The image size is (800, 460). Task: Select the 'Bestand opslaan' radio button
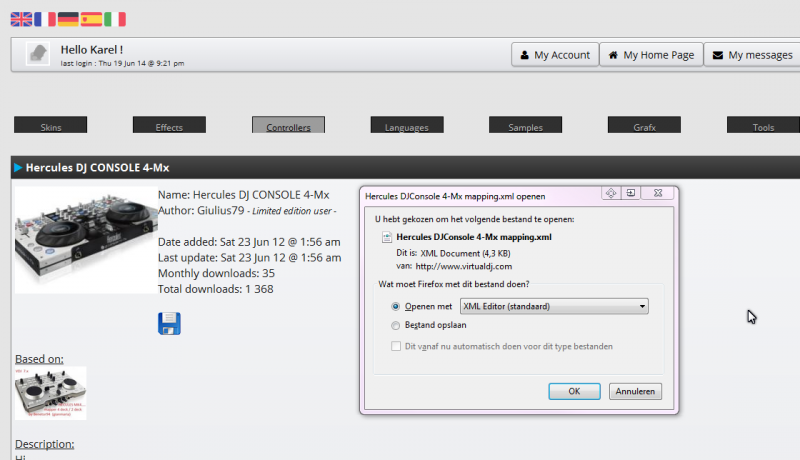(x=395, y=325)
